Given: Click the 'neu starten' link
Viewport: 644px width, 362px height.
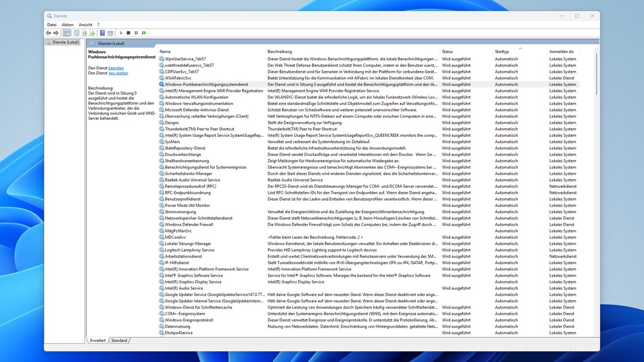Looking at the screenshot, I should tap(118, 73).
